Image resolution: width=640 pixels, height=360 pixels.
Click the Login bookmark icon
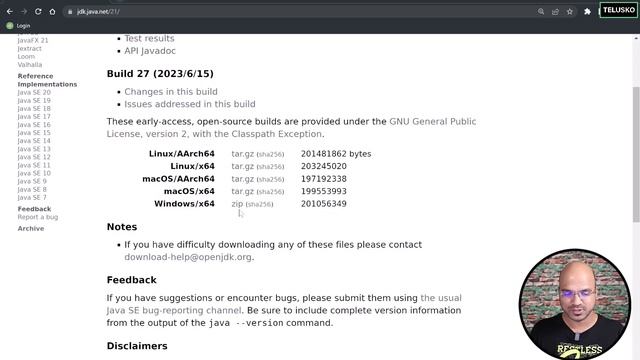[10, 26]
